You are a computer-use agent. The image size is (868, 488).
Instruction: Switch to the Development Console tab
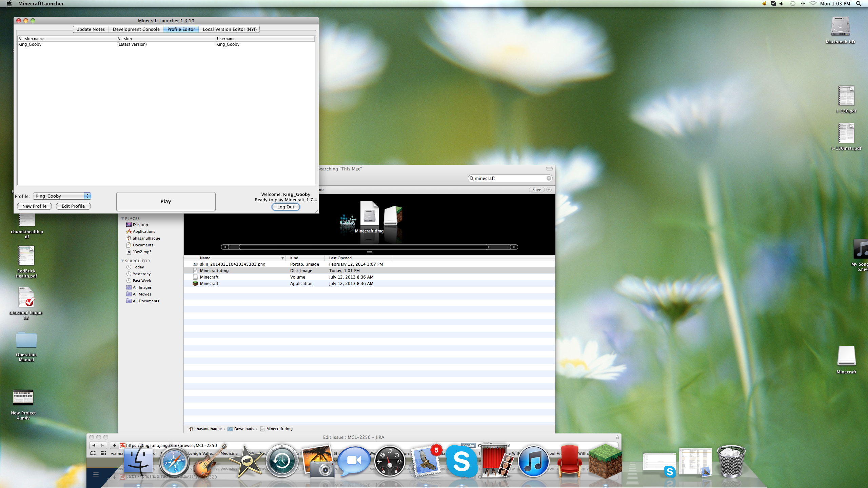pos(136,29)
